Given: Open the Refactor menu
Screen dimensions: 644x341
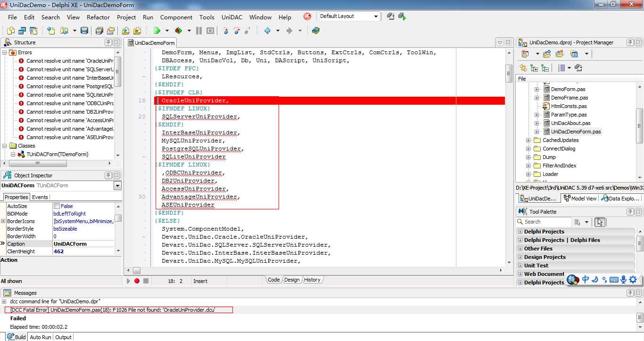Looking at the screenshot, I should coord(98,17).
